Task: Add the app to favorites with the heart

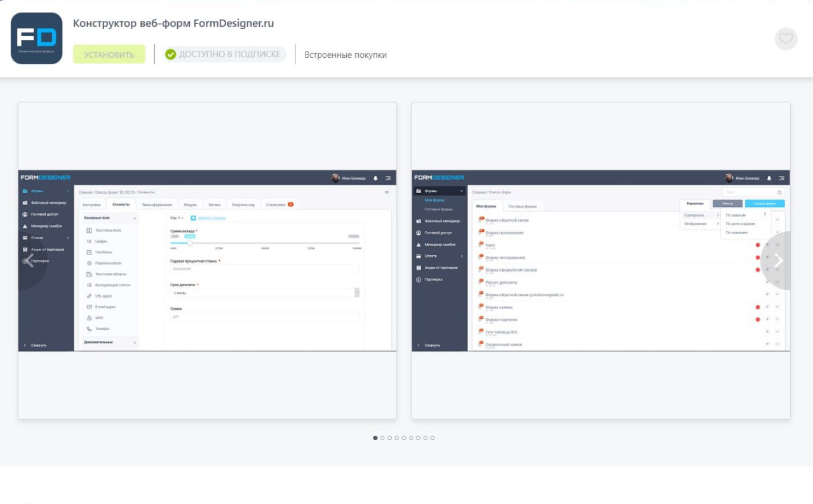Action: 786,39
